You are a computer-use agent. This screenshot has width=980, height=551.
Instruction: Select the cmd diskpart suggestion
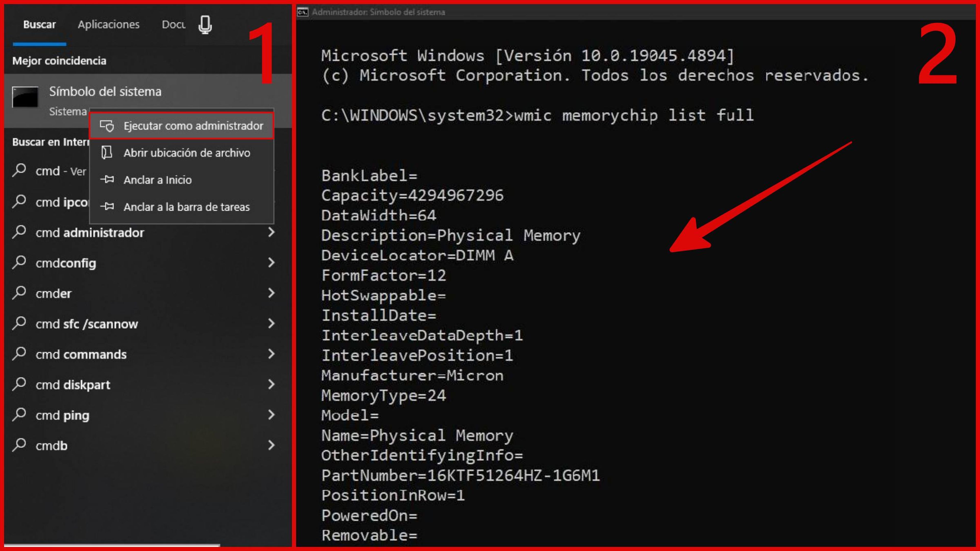click(148, 384)
